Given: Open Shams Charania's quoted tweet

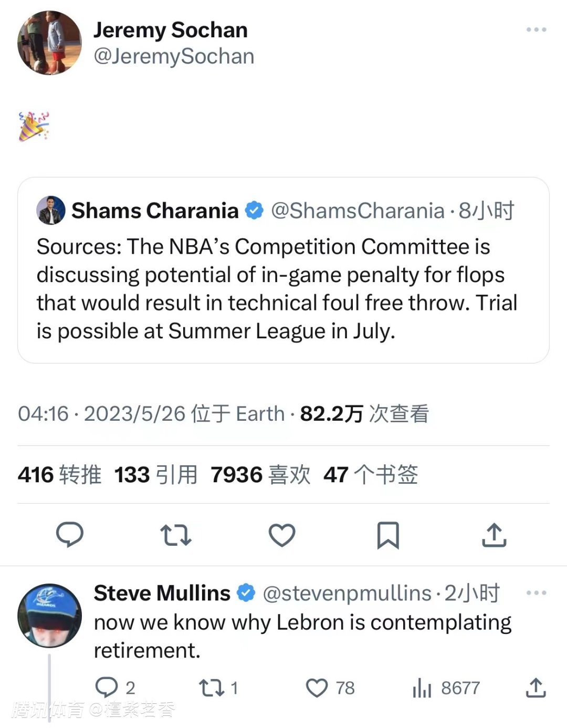Looking at the screenshot, I should [283, 289].
